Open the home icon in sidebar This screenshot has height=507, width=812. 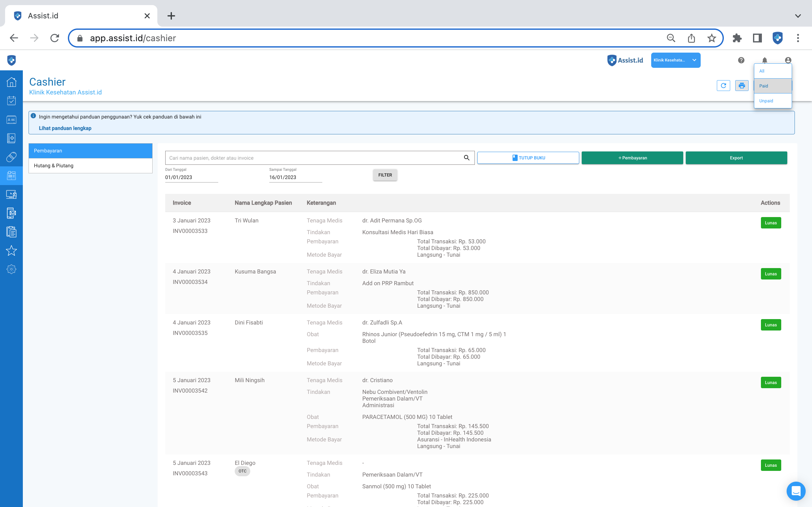pos(11,82)
